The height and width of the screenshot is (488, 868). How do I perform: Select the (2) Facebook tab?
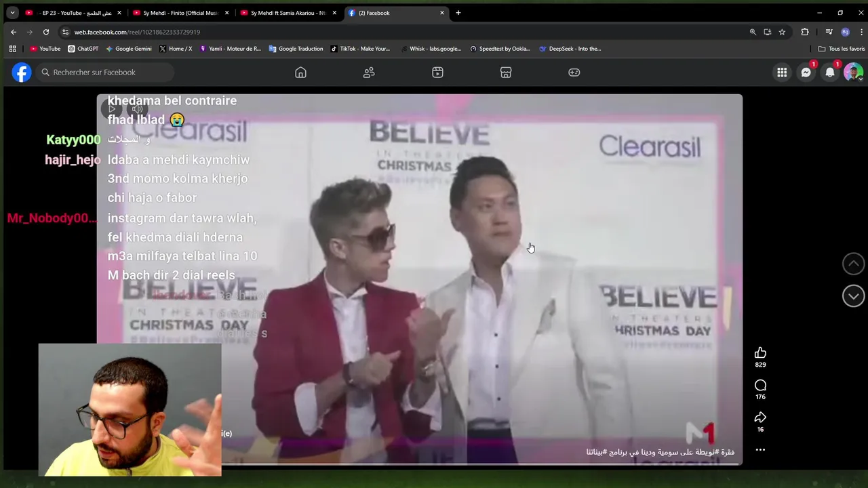[396, 13]
